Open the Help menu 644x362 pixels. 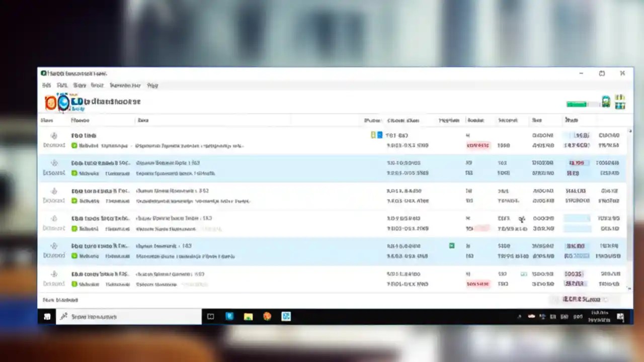tap(152, 85)
